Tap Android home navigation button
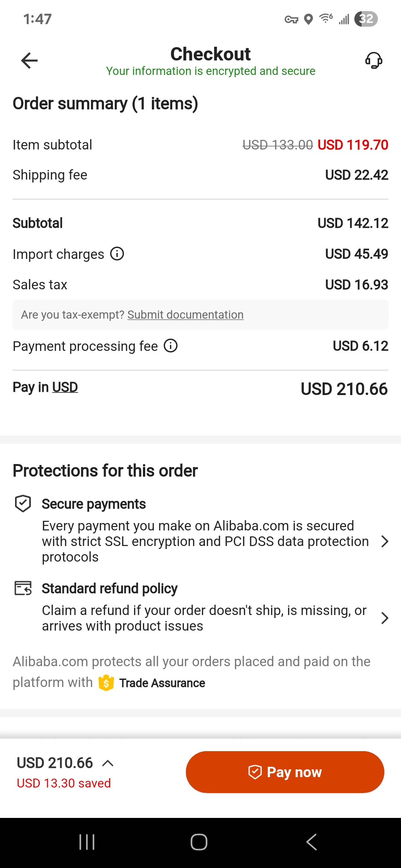 199,842
